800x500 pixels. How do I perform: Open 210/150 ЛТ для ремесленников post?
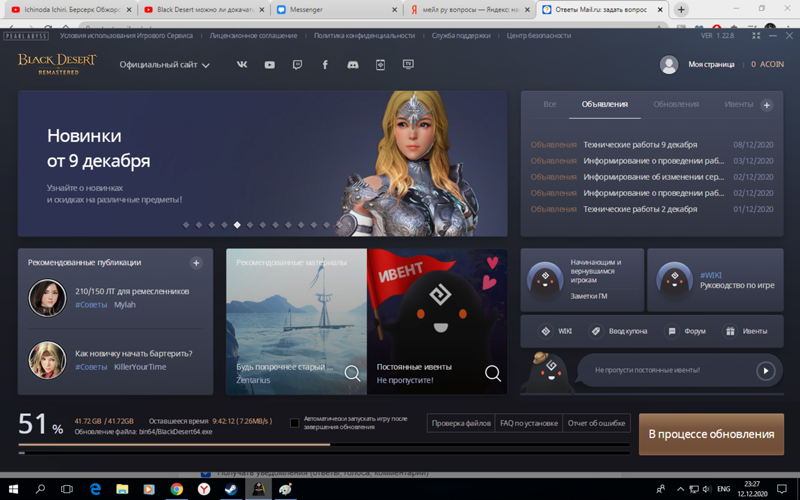pos(132,291)
